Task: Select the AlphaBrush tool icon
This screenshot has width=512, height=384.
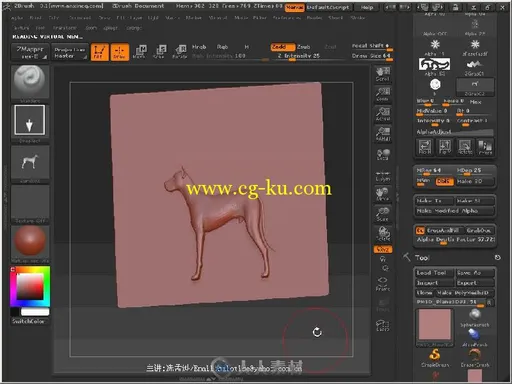Action: click(475, 337)
